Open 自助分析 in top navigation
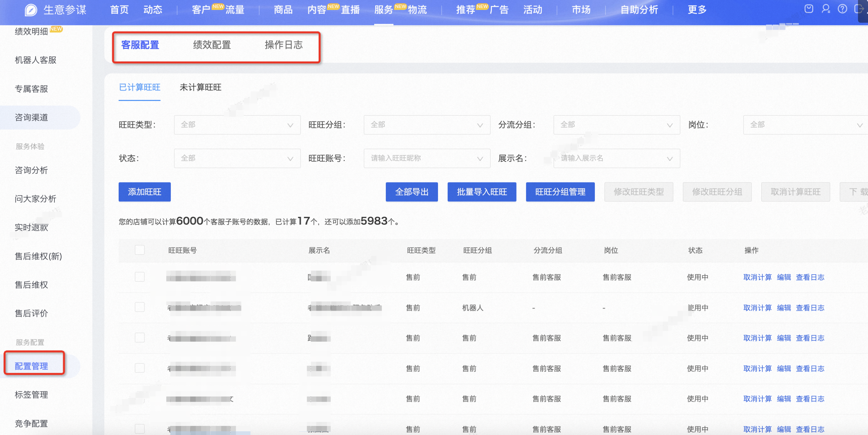 639,10
